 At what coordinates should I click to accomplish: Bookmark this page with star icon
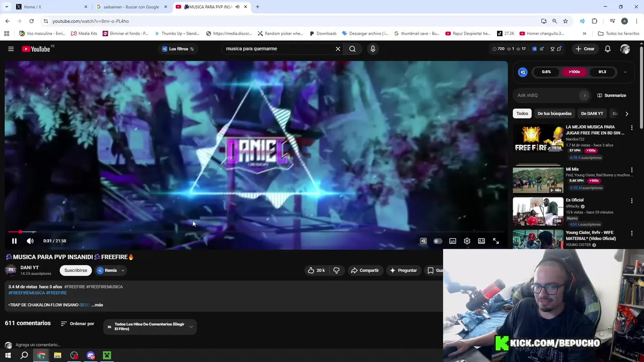pyautogui.click(x=566, y=21)
